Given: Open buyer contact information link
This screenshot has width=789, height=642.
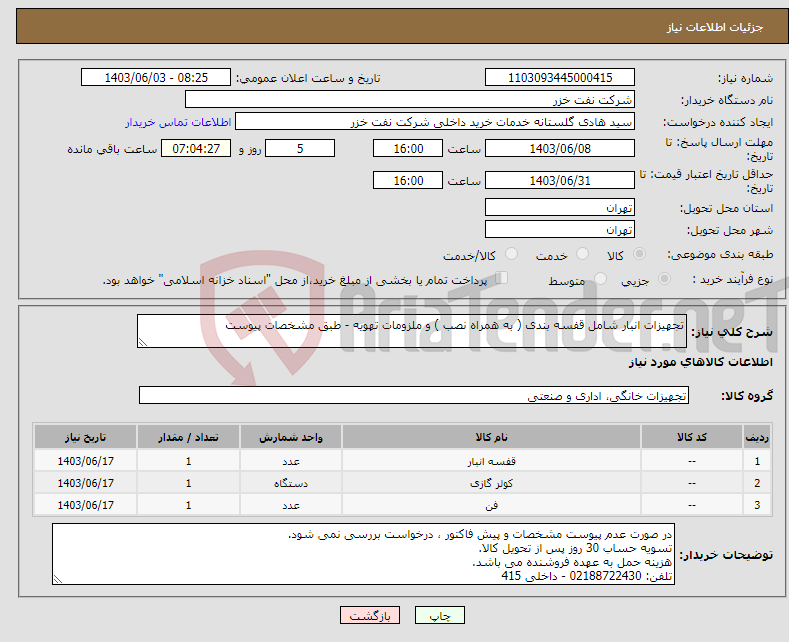Looking at the screenshot, I should coord(178,122).
